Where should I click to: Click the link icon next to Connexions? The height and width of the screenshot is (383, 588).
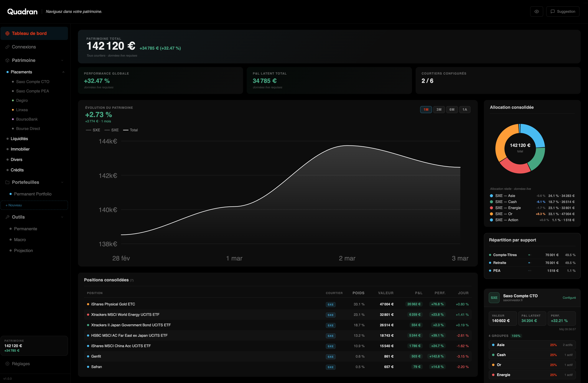(7, 47)
